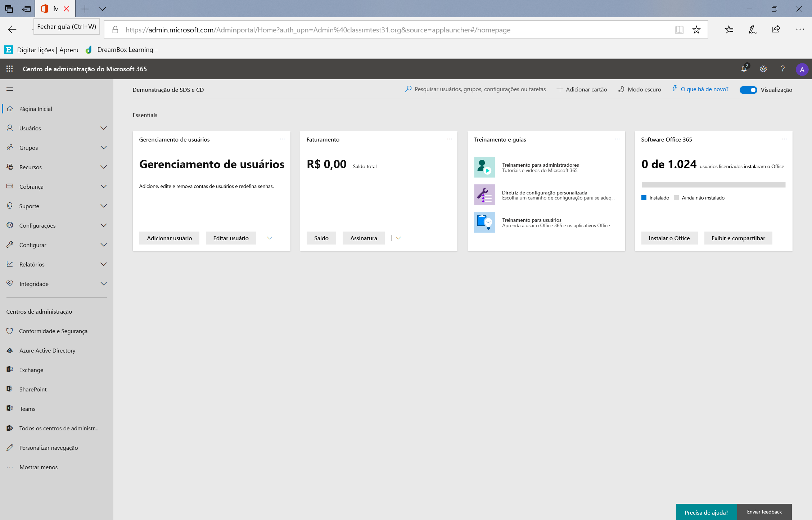The width and height of the screenshot is (812, 520).
Task: Open Digitar lições favorite bookmark
Action: click(x=42, y=50)
